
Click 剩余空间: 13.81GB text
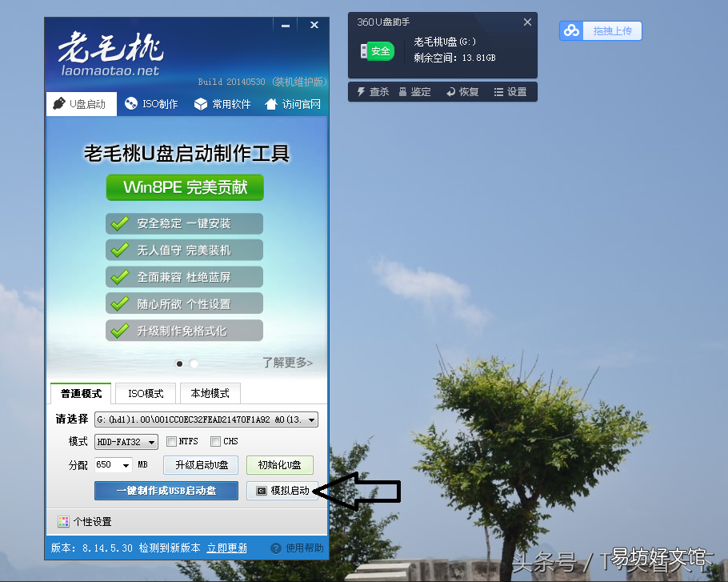tap(455, 58)
